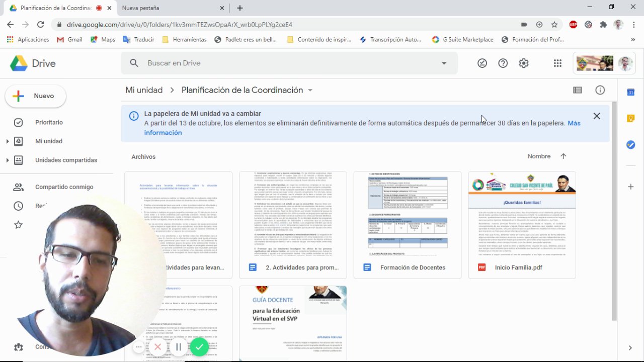Screen dimensions: 644x362
Task: Open the Drive help question mark
Action: tap(503, 63)
